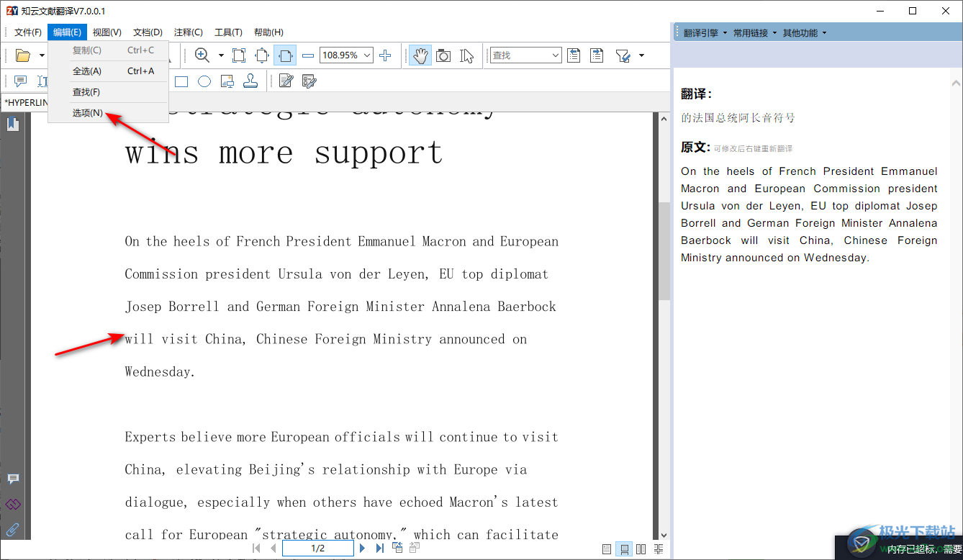Click the stamp annotation tool

tap(250, 81)
